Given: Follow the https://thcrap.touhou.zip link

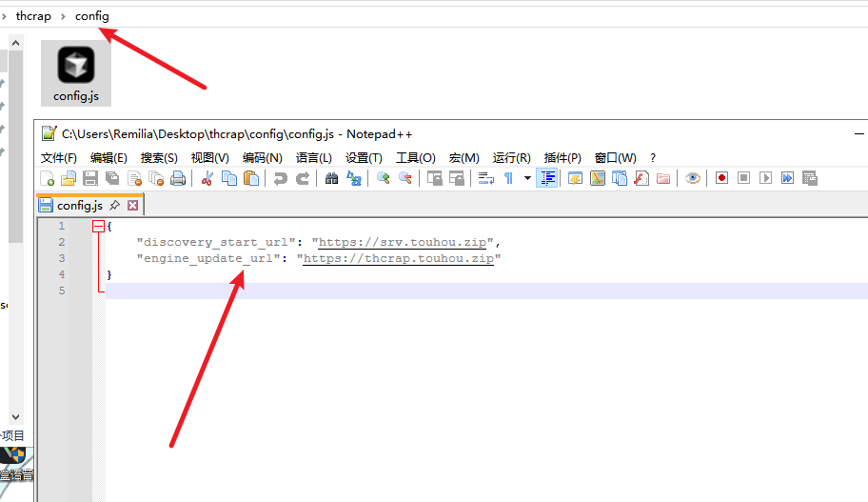Looking at the screenshot, I should 399,258.
